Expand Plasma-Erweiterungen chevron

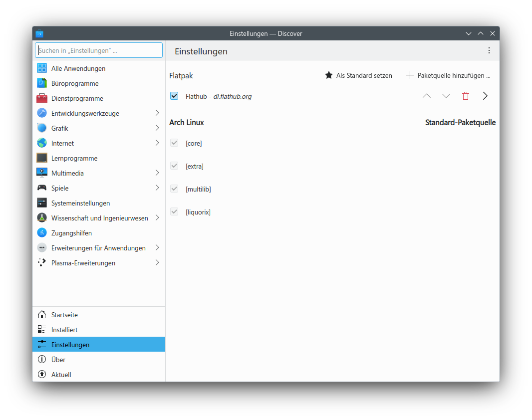click(x=157, y=262)
